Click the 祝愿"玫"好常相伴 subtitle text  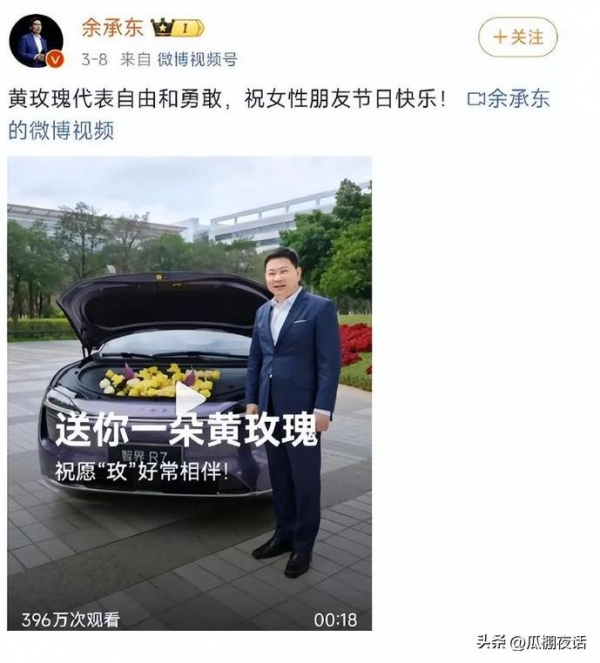(x=142, y=471)
